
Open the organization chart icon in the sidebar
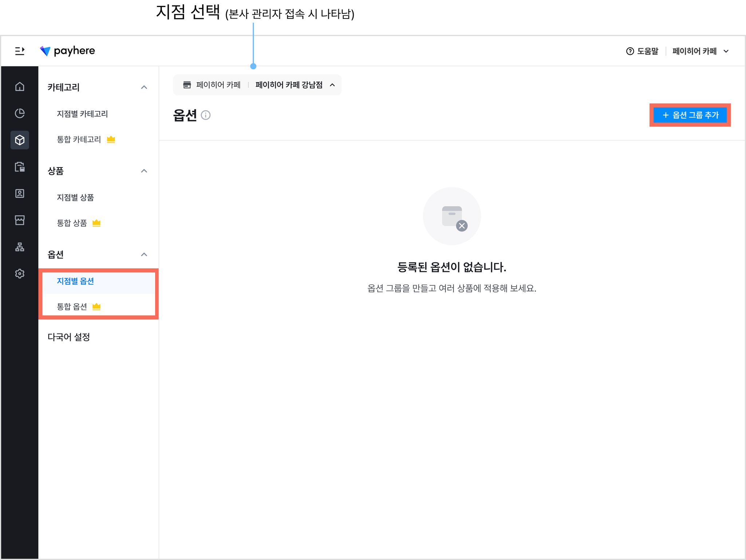pyautogui.click(x=20, y=247)
